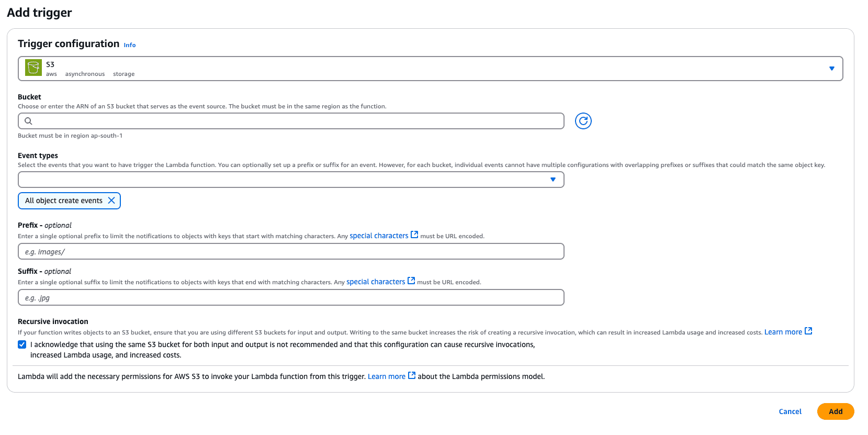Click the Info link beside Trigger configuration
This screenshot has height=435, width=868.
click(130, 45)
